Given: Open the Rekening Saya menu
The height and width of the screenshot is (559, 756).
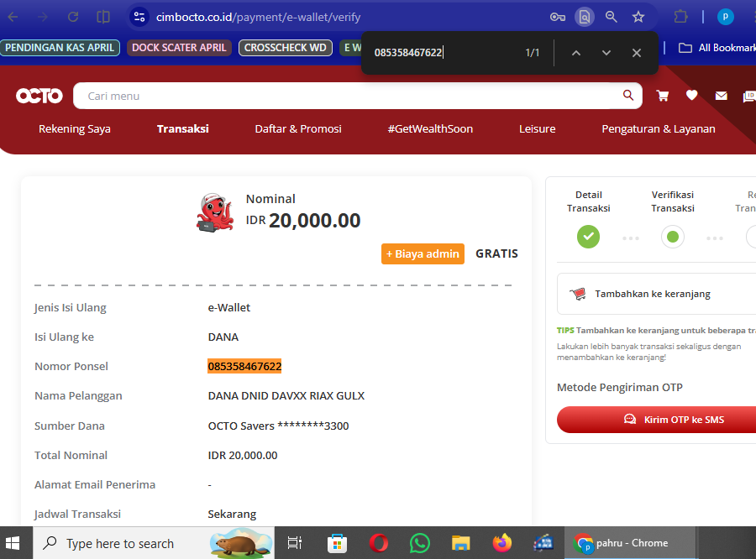Looking at the screenshot, I should tap(75, 129).
